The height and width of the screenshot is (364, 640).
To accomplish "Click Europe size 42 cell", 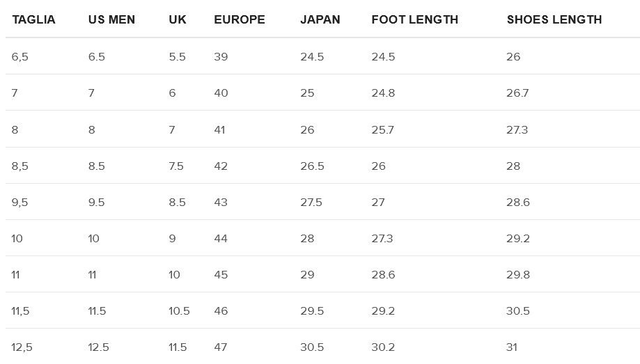I will click(221, 166).
